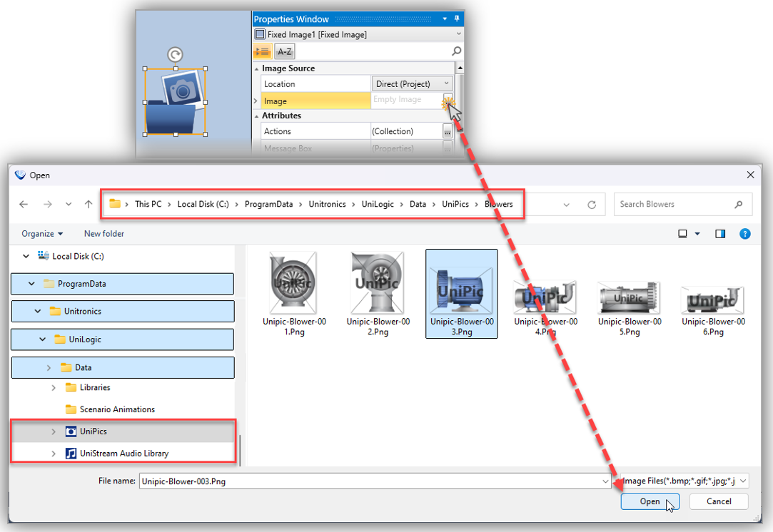This screenshot has height=532, width=773.
Task: Open the Organize menu
Action: tap(42, 234)
